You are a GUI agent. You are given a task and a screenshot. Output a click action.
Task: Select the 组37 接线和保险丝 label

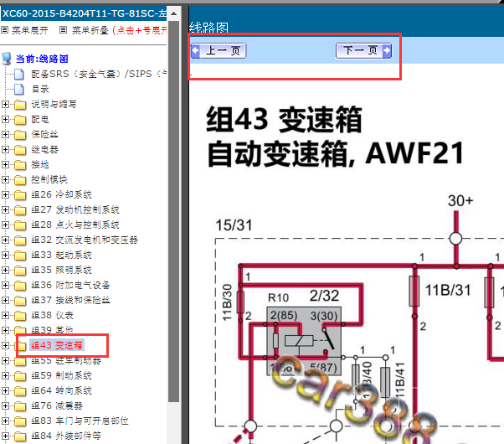click(70, 300)
